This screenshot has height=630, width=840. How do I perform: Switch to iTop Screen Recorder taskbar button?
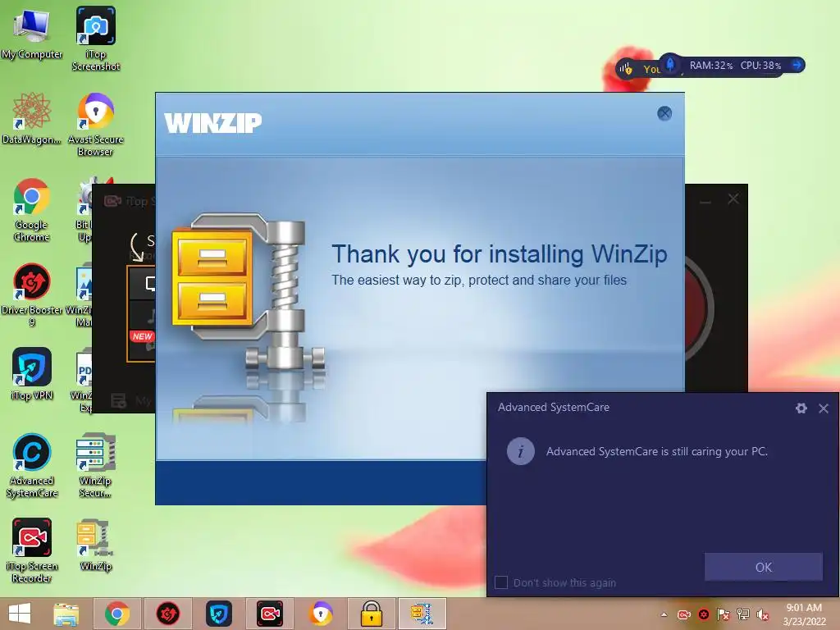(x=269, y=614)
